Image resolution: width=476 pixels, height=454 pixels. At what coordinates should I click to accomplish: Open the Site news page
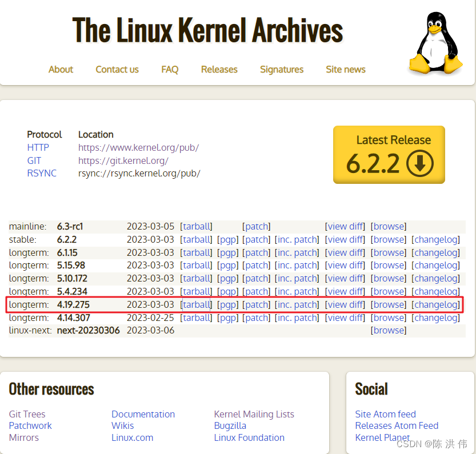345,69
